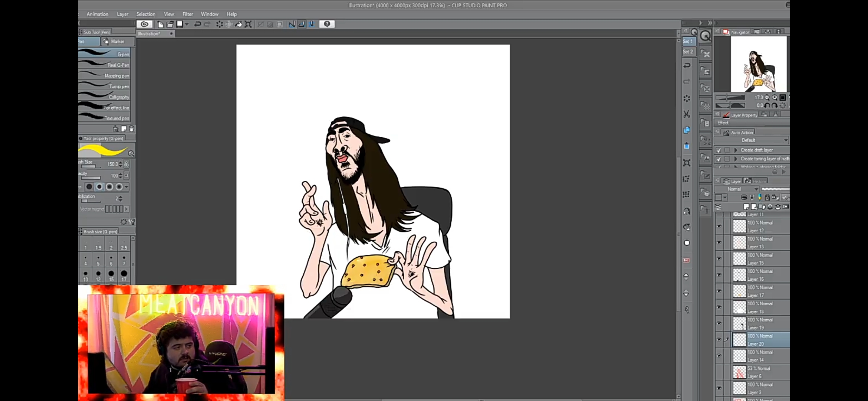Open the Animation menu
The width and height of the screenshot is (868, 401).
click(97, 14)
